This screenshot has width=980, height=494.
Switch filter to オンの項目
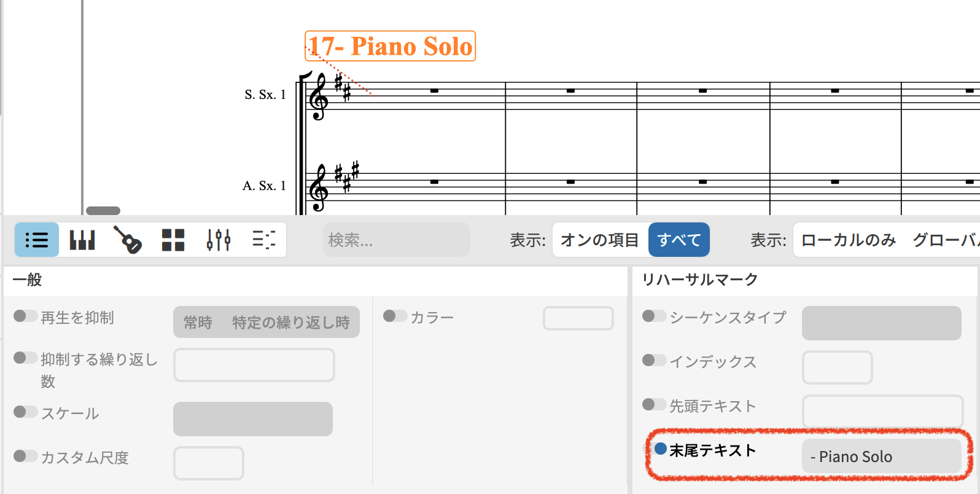point(600,240)
